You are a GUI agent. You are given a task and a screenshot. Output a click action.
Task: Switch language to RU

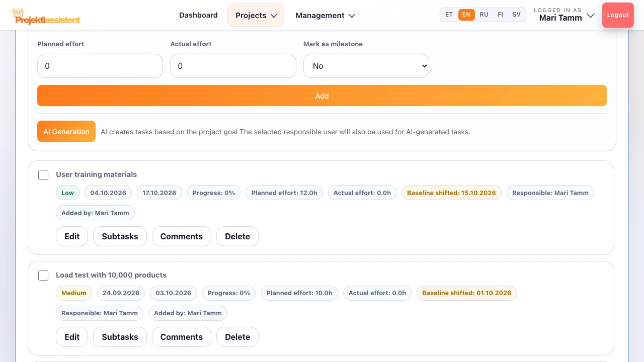[484, 15]
